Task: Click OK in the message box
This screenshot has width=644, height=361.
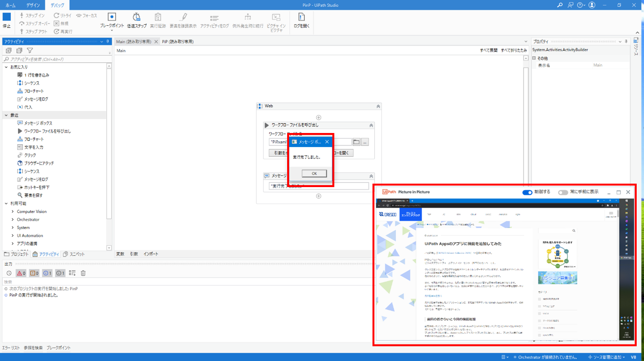Action: click(314, 173)
